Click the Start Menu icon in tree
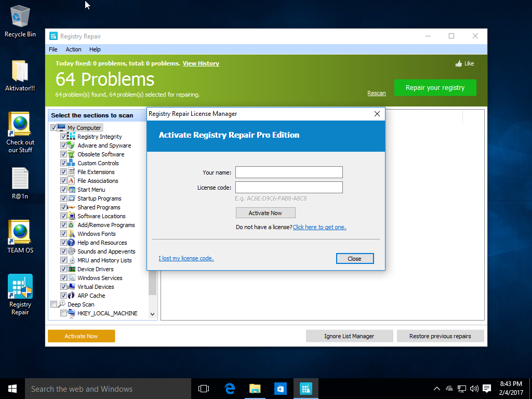The width and height of the screenshot is (532, 399). (71, 189)
